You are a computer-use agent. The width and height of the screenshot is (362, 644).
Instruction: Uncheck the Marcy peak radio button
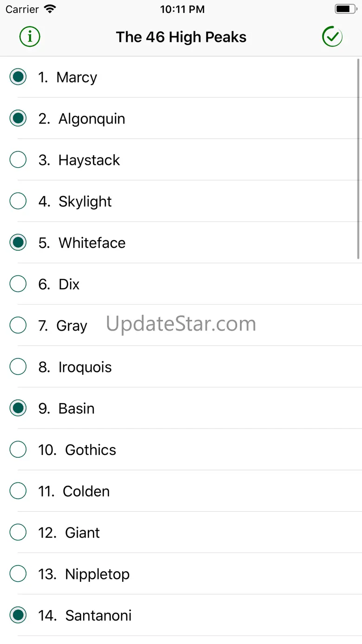(18, 77)
